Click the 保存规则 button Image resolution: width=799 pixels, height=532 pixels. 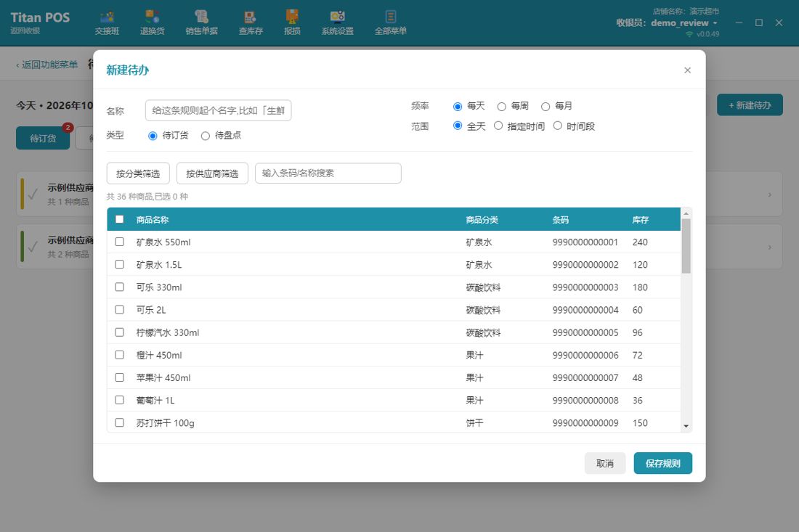tap(663, 463)
